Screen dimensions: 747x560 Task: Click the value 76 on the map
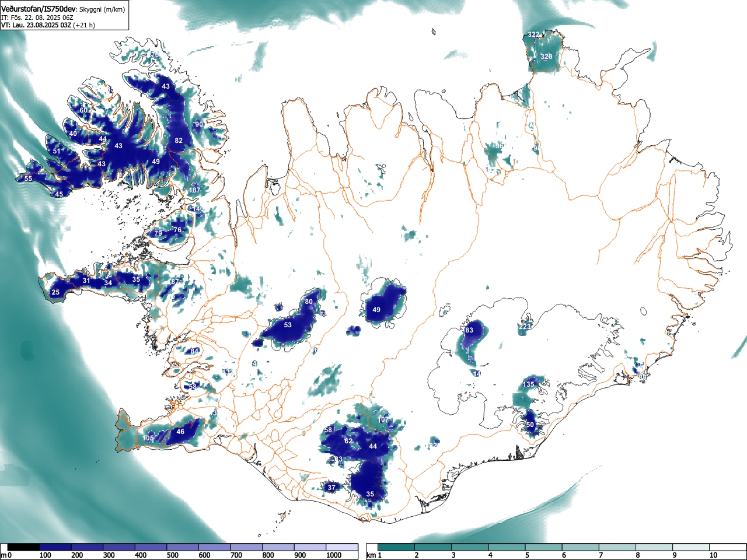pos(177,230)
